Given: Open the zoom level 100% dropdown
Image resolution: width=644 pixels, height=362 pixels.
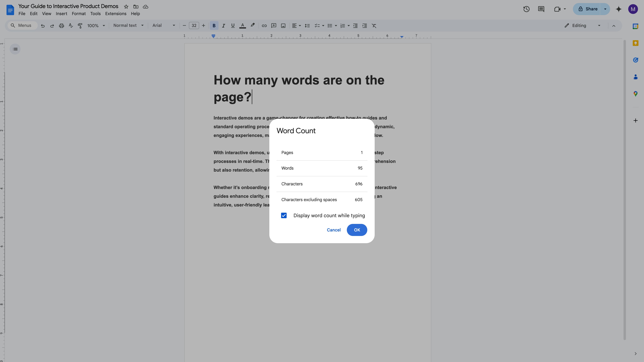Looking at the screenshot, I should click(x=96, y=25).
